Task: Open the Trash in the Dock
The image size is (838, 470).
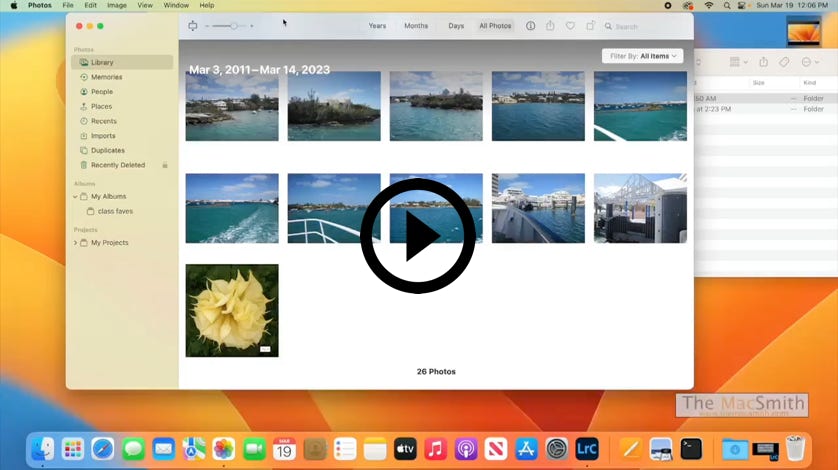Action: [x=795, y=448]
